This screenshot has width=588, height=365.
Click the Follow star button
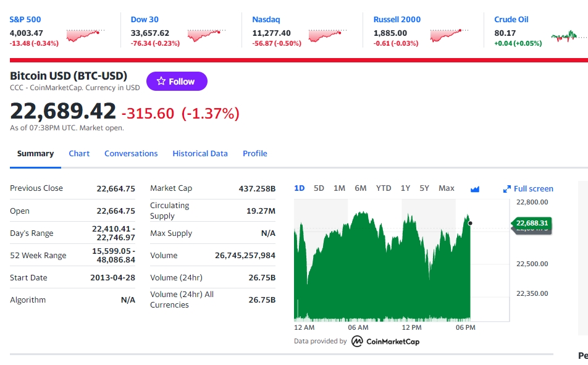point(177,82)
